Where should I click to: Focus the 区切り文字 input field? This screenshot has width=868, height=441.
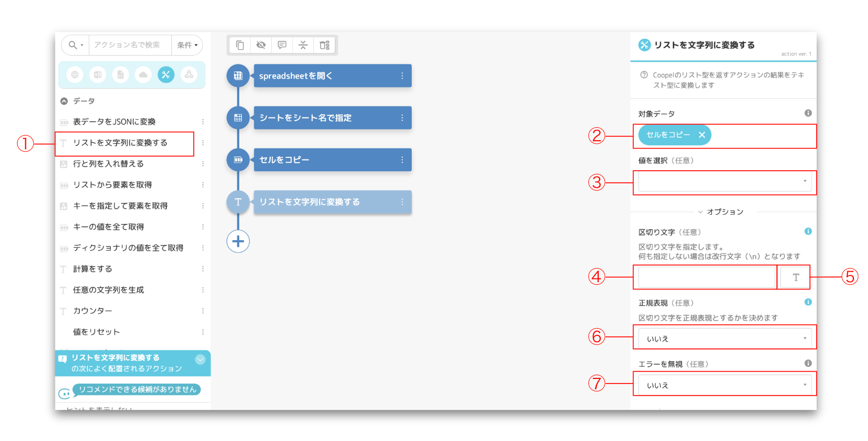(x=707, y=277)
